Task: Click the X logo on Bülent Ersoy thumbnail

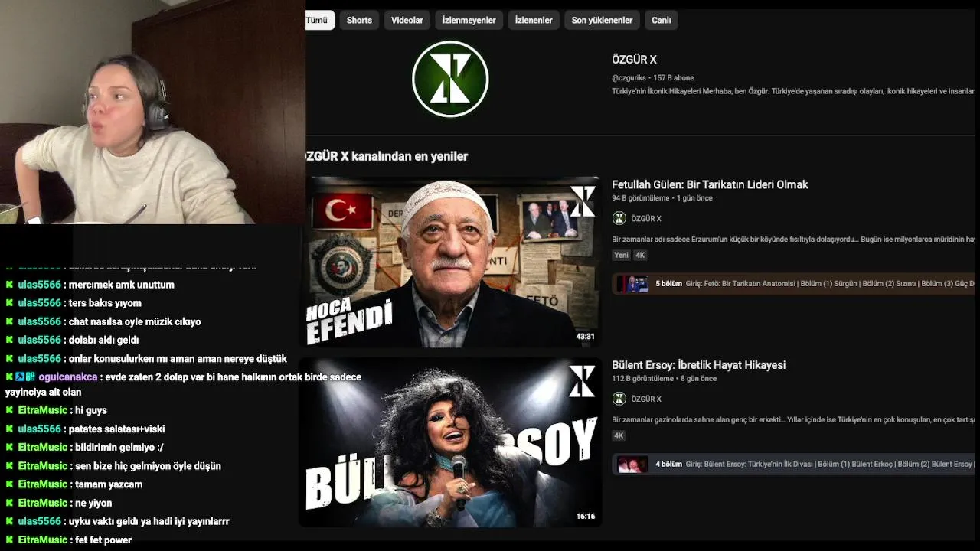Action: 583,381
